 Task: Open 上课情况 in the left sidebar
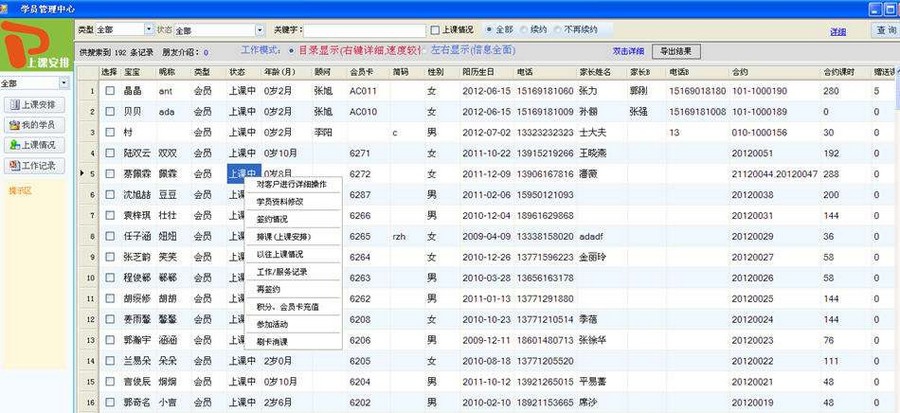(x=34, y=145)
